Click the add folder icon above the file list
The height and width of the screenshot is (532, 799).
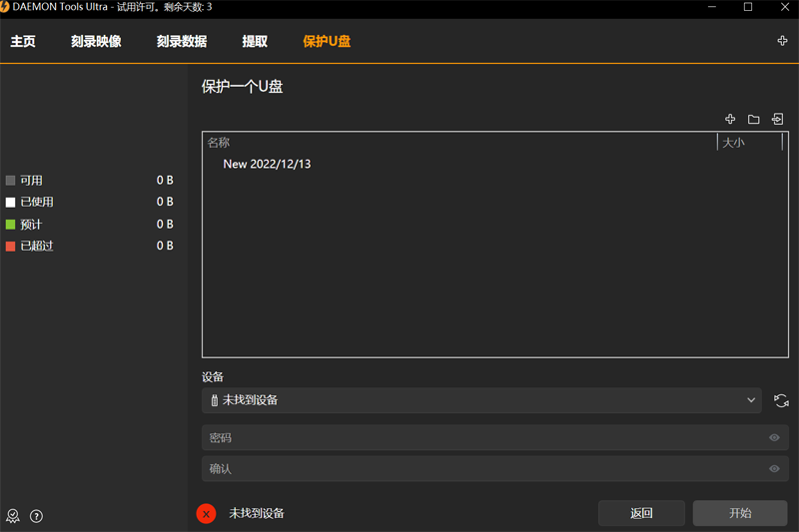(x=754, y=119)
